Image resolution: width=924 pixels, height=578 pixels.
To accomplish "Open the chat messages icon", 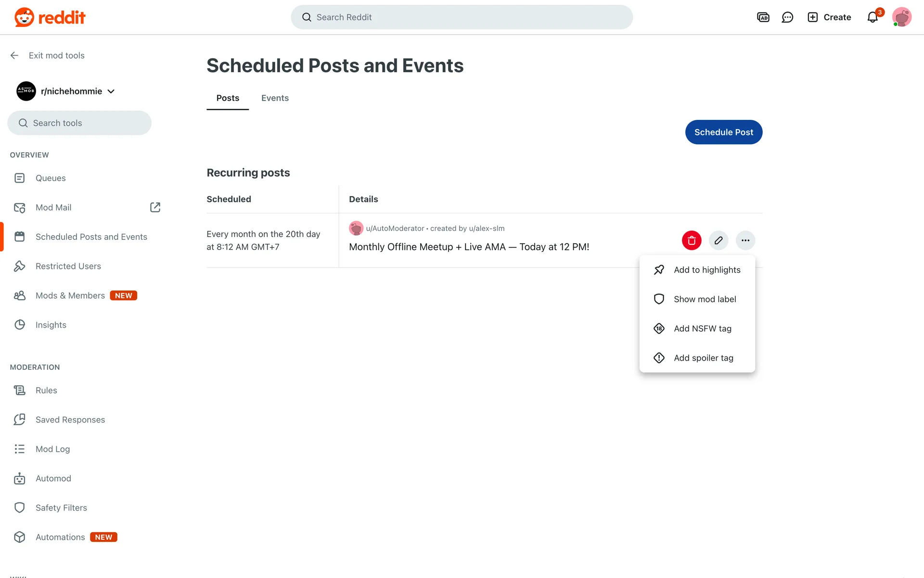I will [x=787, y=17].
